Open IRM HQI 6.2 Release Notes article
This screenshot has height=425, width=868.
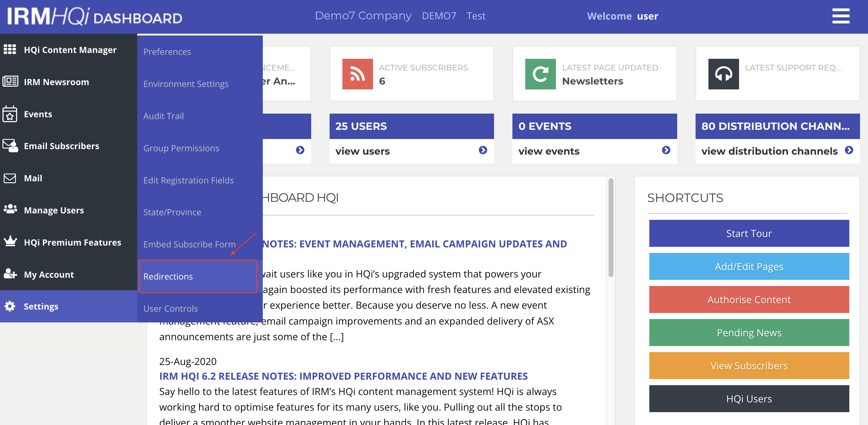tap(343, 376)
